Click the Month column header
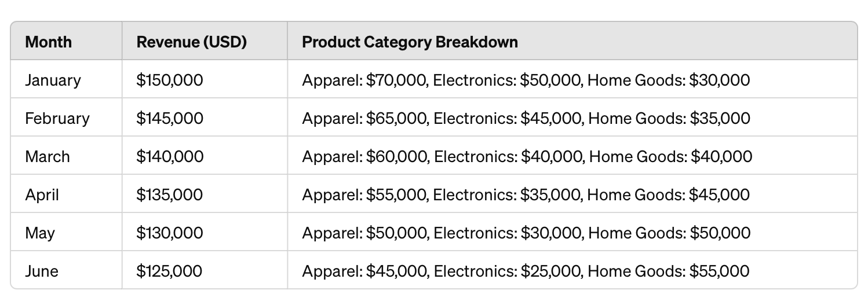 pyautogui.click(x=49, y=42)
